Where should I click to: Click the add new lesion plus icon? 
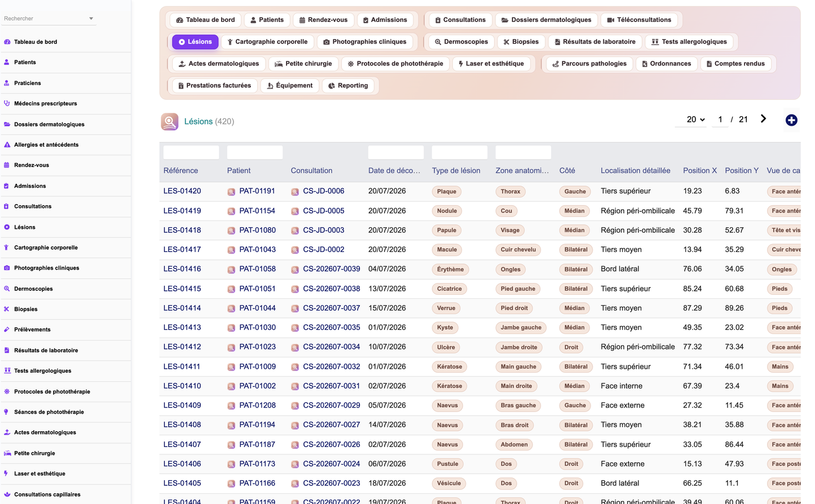point(791,120)
